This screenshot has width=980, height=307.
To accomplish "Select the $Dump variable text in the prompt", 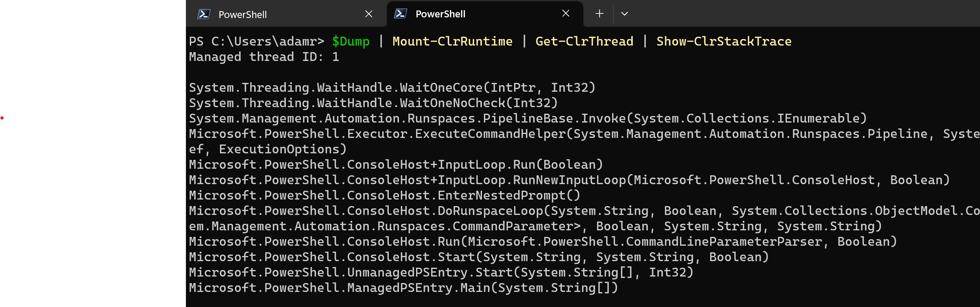I will pos(350,41).
